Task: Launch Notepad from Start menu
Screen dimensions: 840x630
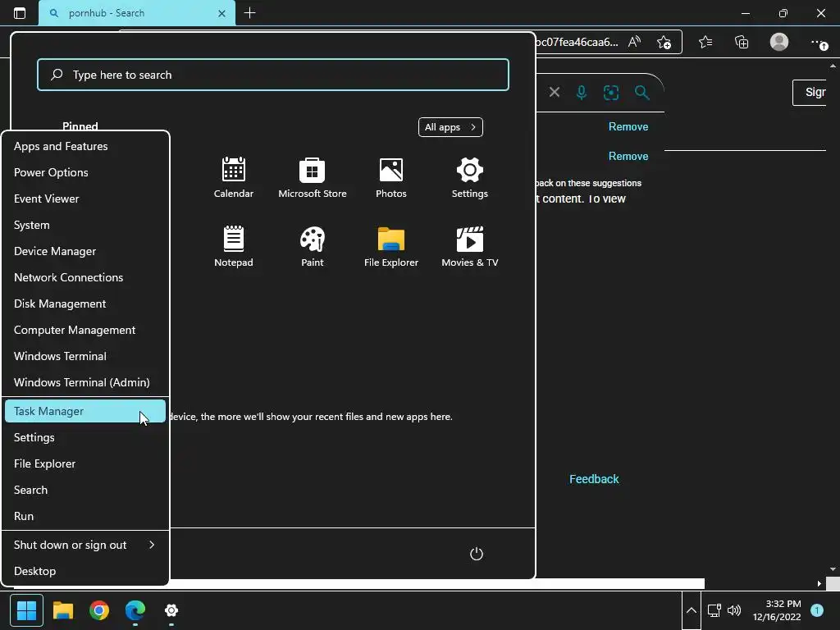Action: pyautogui.click(x=233, y=246)
